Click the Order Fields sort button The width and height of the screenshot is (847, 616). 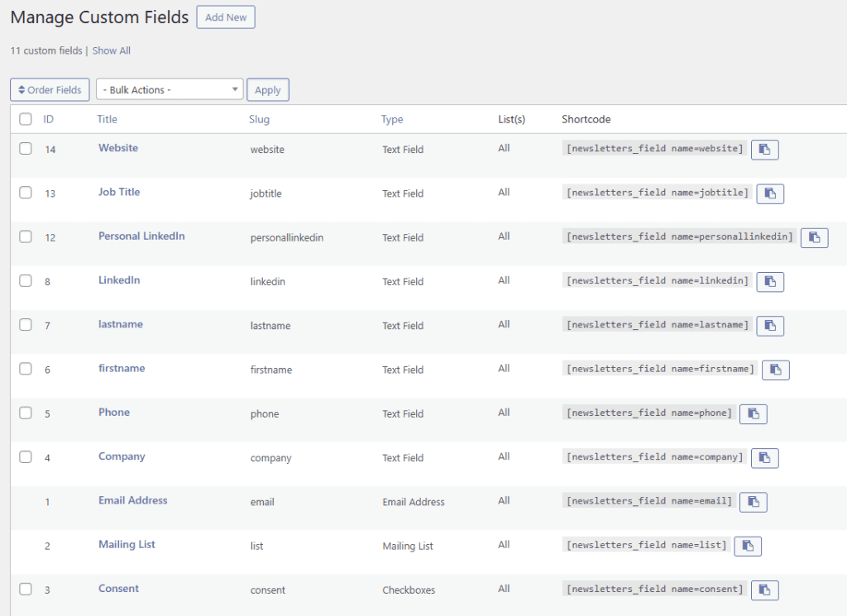click(x=50, y=89)
